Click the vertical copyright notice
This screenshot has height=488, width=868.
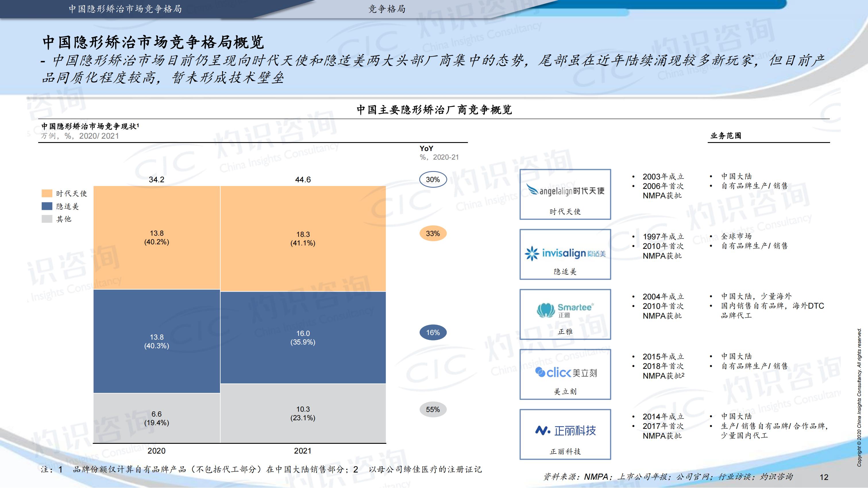(x=859, y=397)
